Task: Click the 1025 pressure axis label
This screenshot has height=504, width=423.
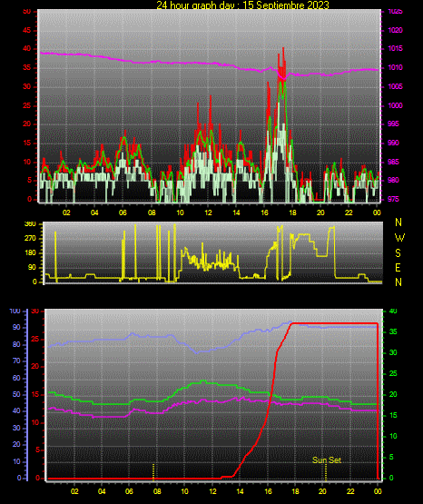Action: [x=395, y=11]
